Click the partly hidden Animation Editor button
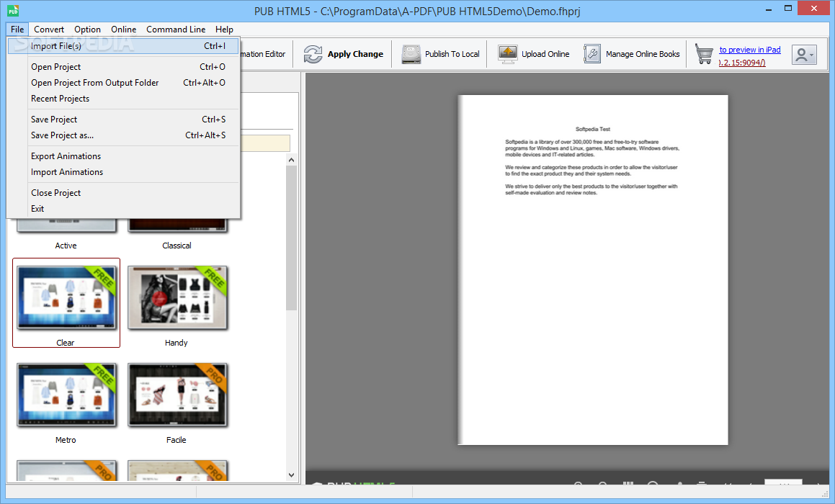The image size is (835, 504). coord(263,54)
